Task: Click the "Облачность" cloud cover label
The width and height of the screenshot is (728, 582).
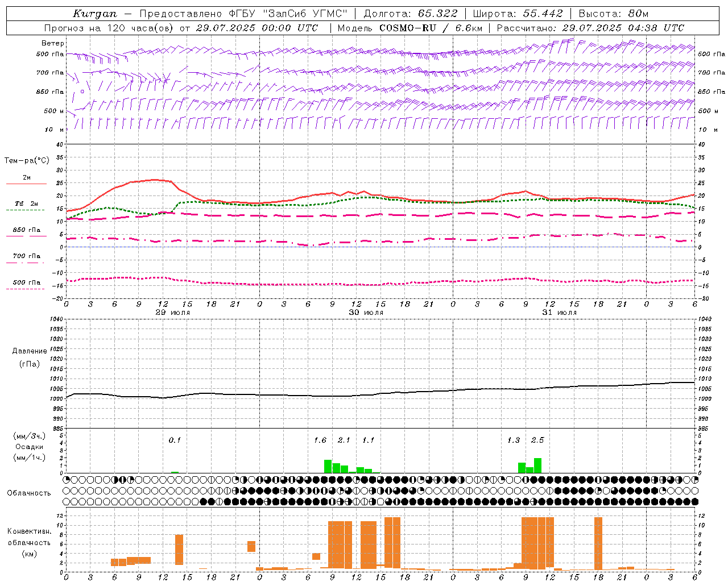Action: 29,493
